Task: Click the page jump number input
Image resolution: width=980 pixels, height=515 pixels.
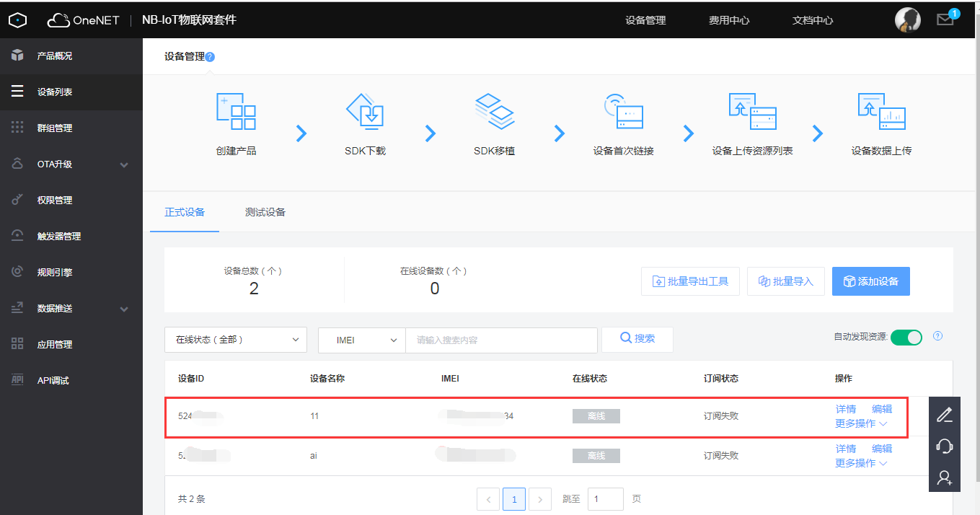Action: pos(606,499)
